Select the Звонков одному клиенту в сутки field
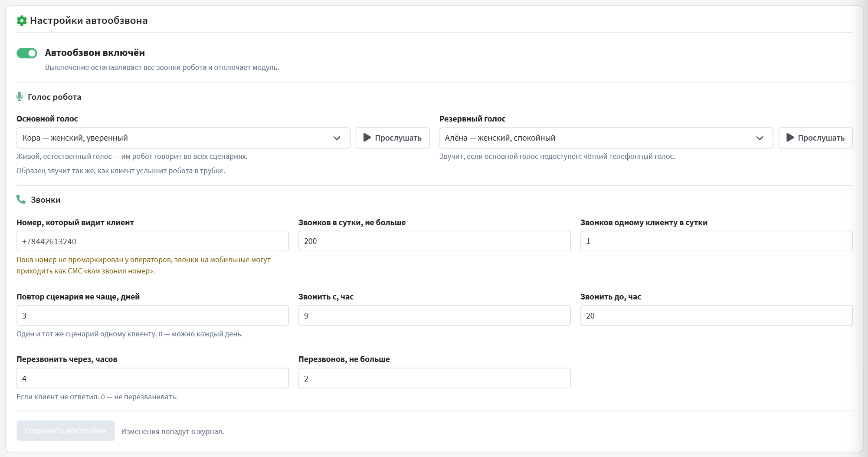This screenshot has width=868, height=457. coord(716,241)
